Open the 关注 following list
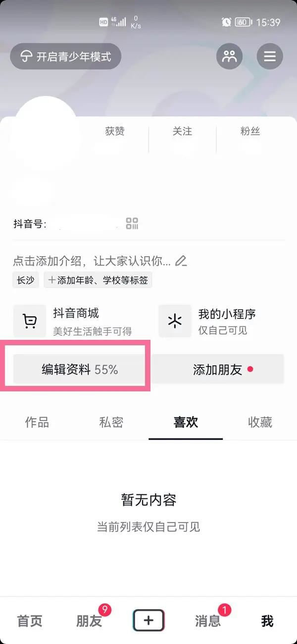The height and width of the screenshot is (644, 297). click(182, 131)
